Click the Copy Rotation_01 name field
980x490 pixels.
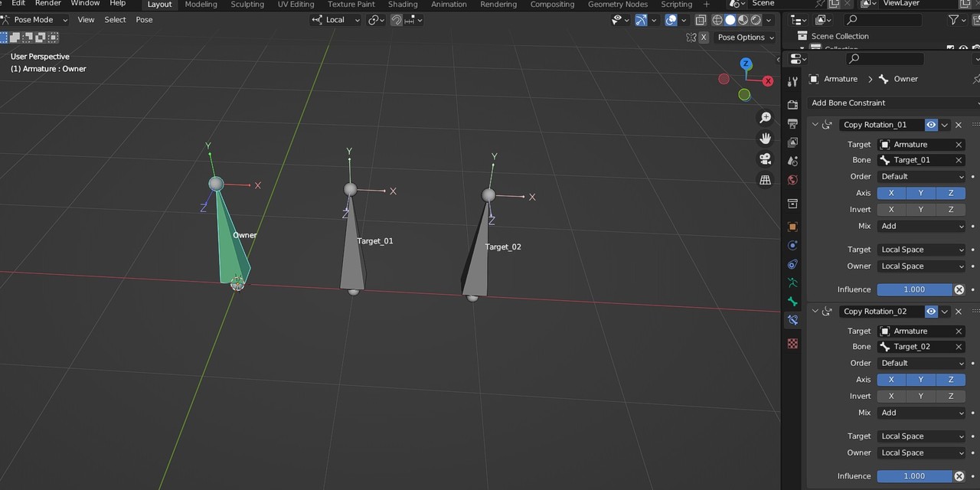click(x=880, y=125)
